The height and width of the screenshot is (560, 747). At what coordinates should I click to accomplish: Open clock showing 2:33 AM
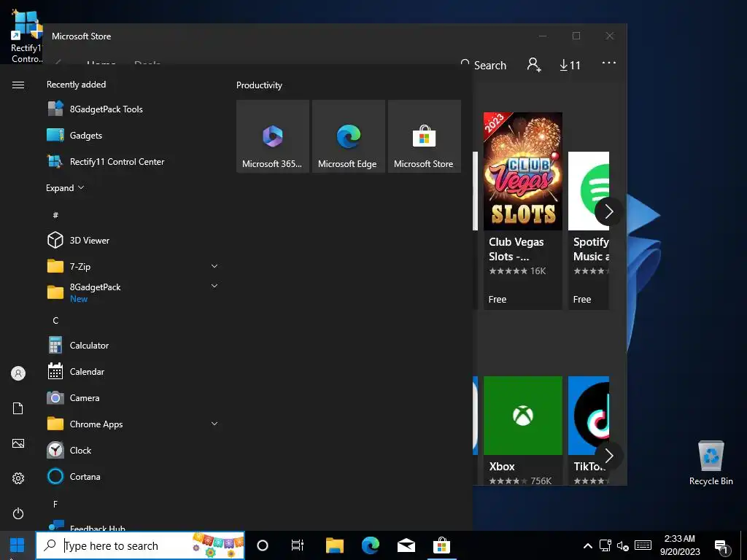680,545
